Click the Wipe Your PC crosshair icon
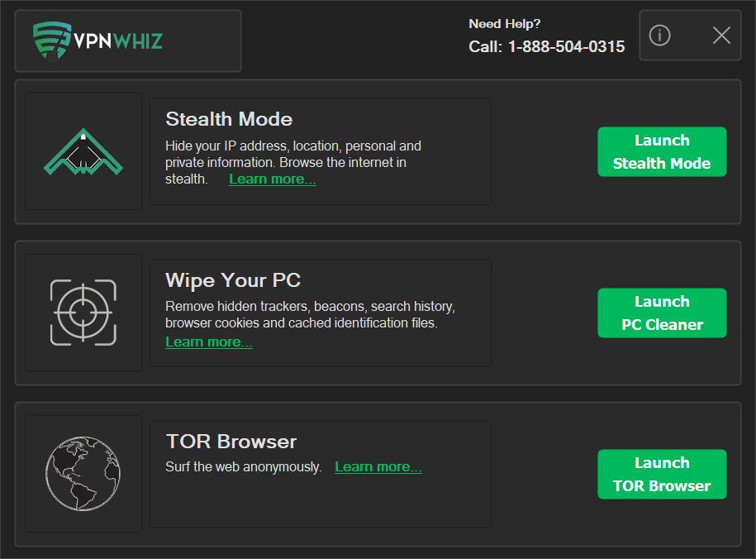Image resolution: width=756 pixels, height=559 pixels. tap(83, 313)
